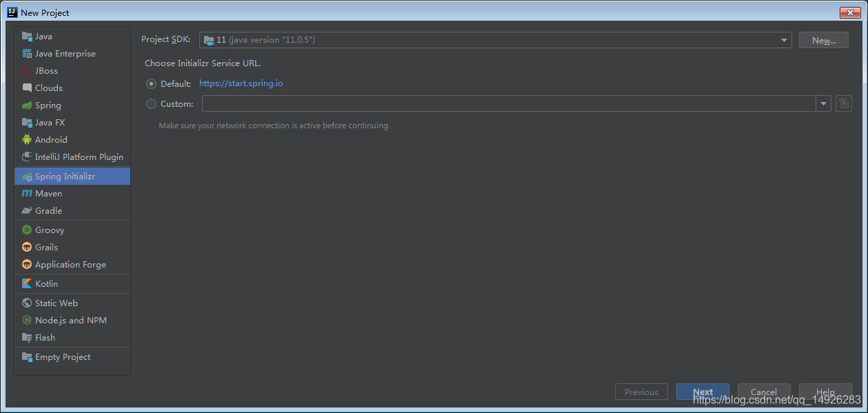Select the Java FX label text
868x413 pixels.
point(50,123)
